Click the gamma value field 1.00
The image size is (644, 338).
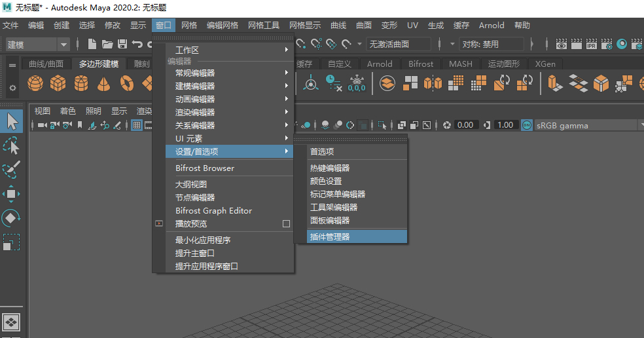[505, 125]
